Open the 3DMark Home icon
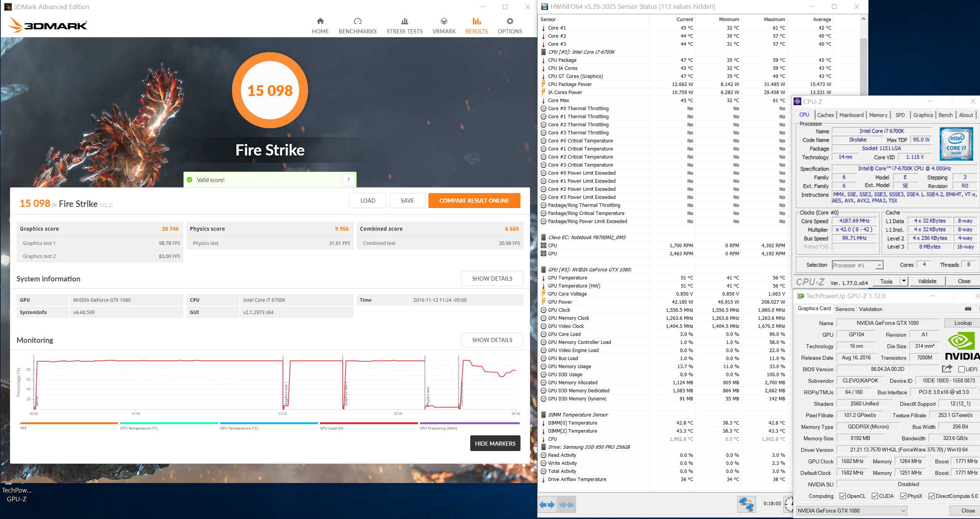 pyautogui.click(x=320, y=21)
